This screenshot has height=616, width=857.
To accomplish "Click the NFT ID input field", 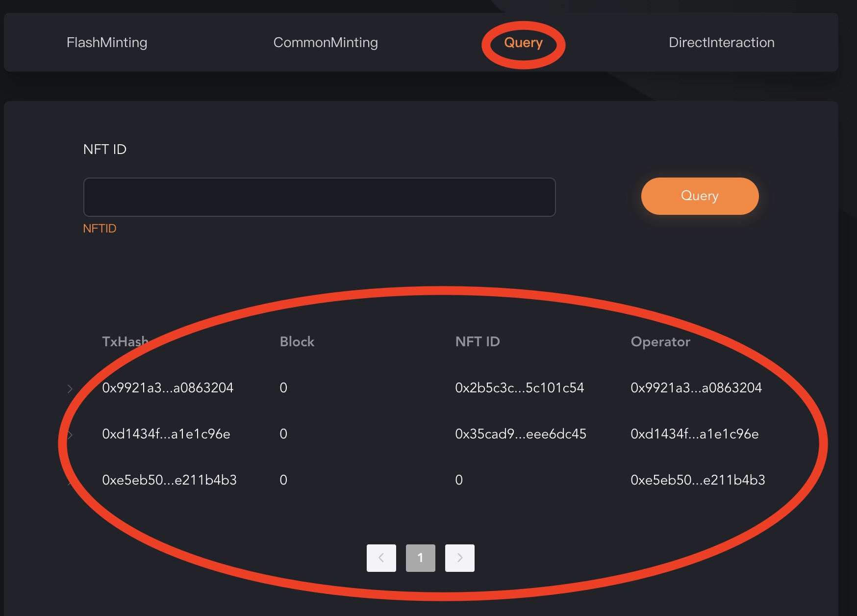I will click(x=319, y=197).
